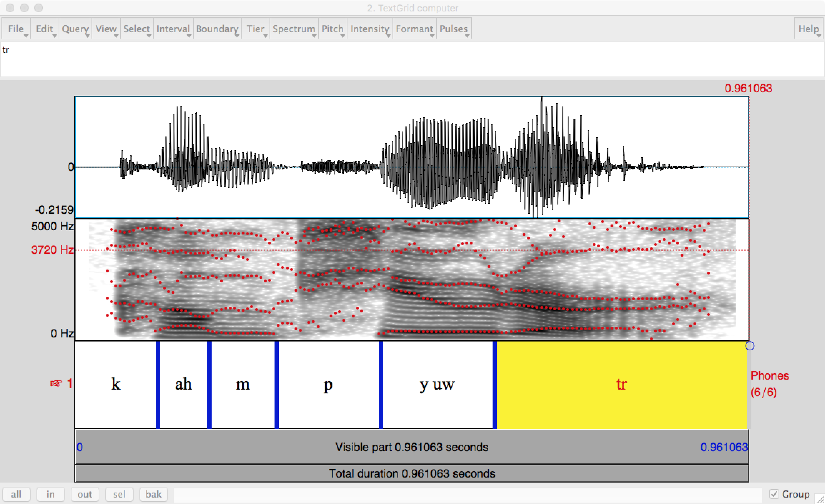
Task: Zoom in with the 'in' button
Action: pyautogui.click(x=50, y=494)
